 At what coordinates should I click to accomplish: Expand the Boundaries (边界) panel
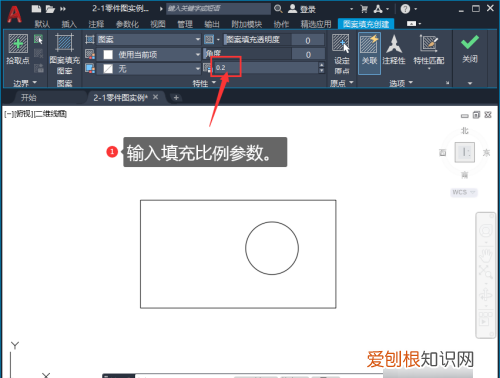click(x=25, y=83)
